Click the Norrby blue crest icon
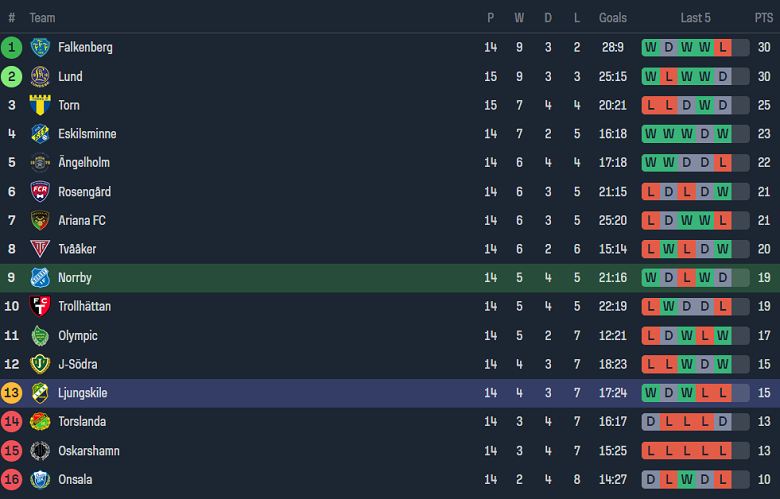The width and height of the screenshot is (780, 499). point(40,278)
